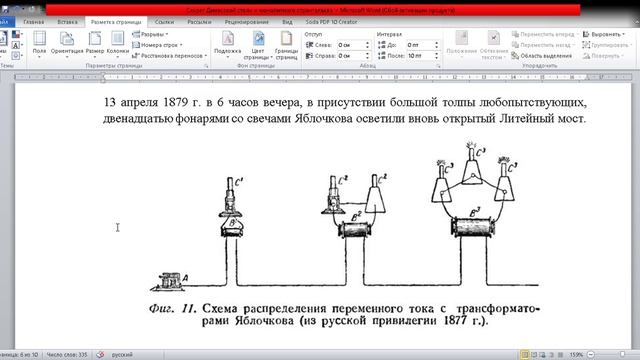Click the Слева indent input field
The image size is (640, 360).
351,45
